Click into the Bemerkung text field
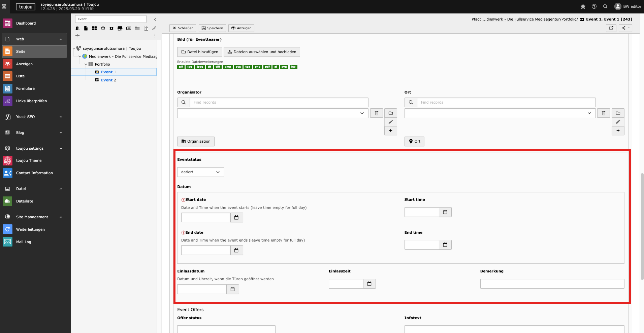644x333 pixels. [x=552, y=284]
